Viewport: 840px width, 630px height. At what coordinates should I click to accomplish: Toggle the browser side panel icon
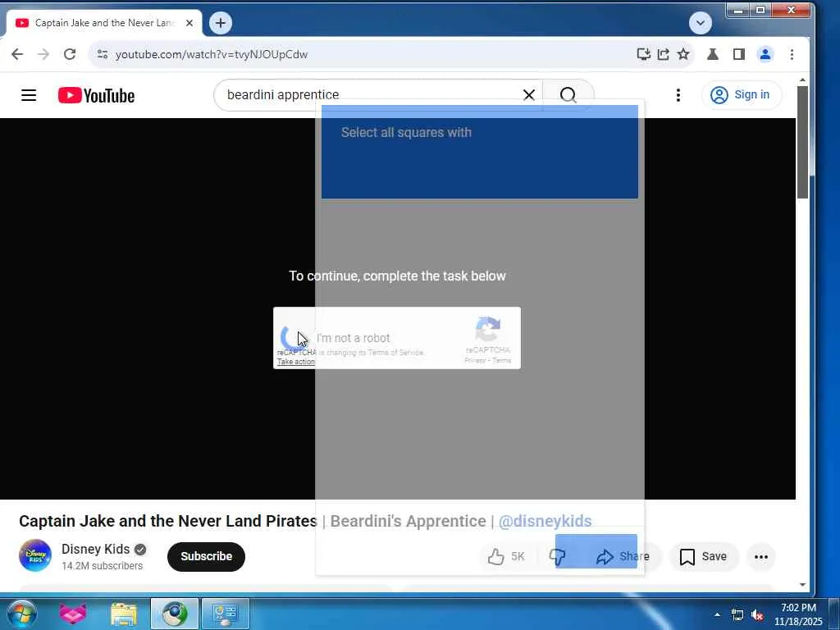click(x=739, y=54)
